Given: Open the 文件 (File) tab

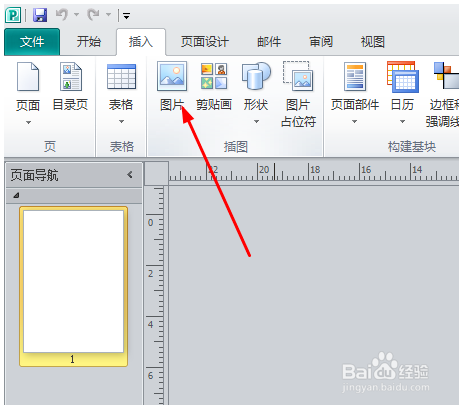Looking at the screenshot, I should tap(32, 42).
